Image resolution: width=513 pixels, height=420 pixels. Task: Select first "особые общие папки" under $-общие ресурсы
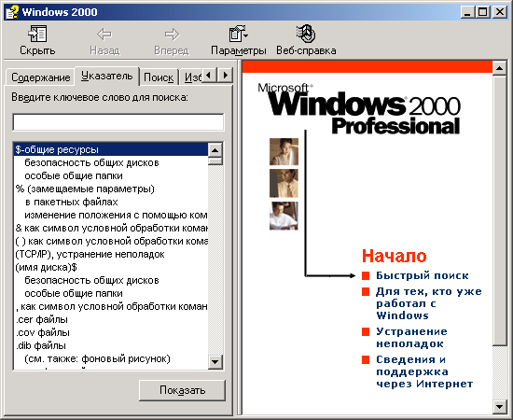point(74,175)
